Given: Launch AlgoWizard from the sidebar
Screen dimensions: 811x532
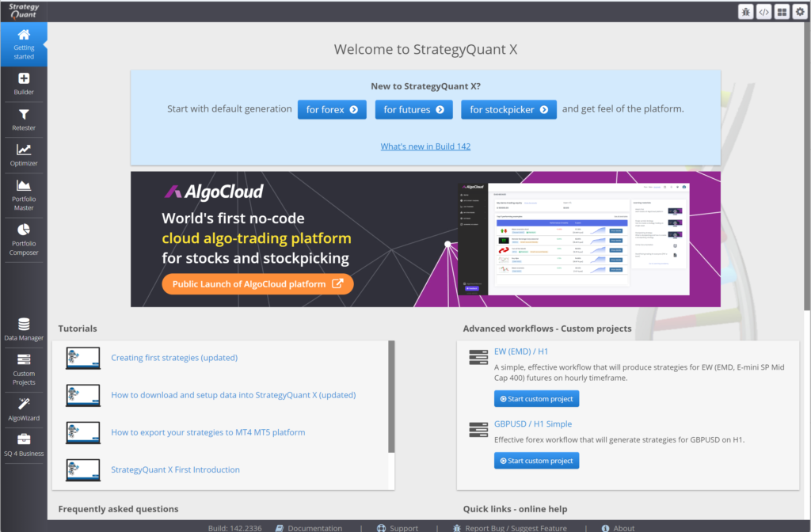Looking at the screenshot, I should point(24,408).
